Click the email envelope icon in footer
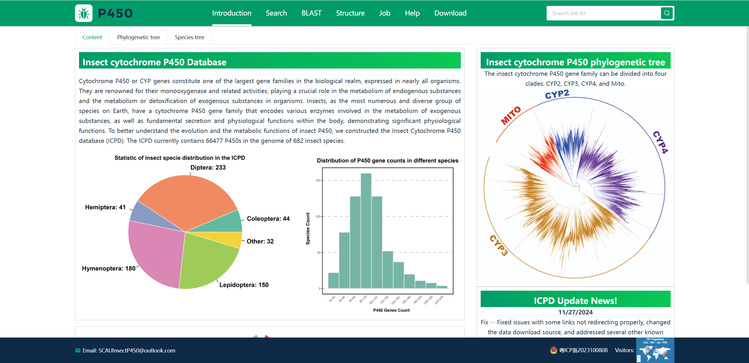The width and height of the screenshot is (749, 363). pos(78,350)
